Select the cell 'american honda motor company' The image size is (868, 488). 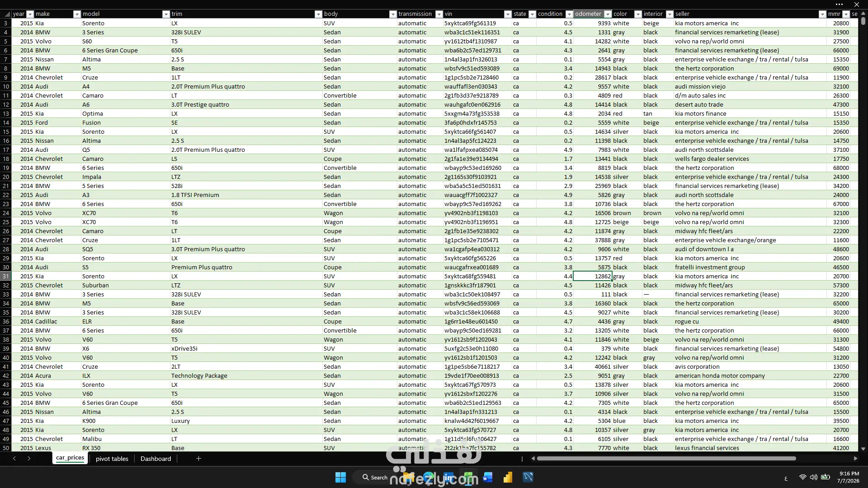(x=750, y=375)
